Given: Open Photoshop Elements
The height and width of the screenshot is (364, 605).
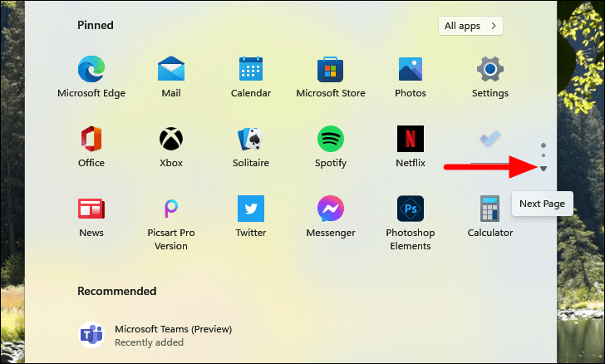Looking at the screenshot, I should (x=411, y=223).
